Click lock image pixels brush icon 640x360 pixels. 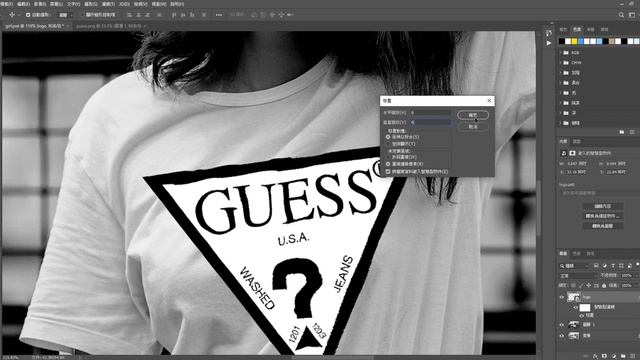pyautogui.click(x=581, y=285)
